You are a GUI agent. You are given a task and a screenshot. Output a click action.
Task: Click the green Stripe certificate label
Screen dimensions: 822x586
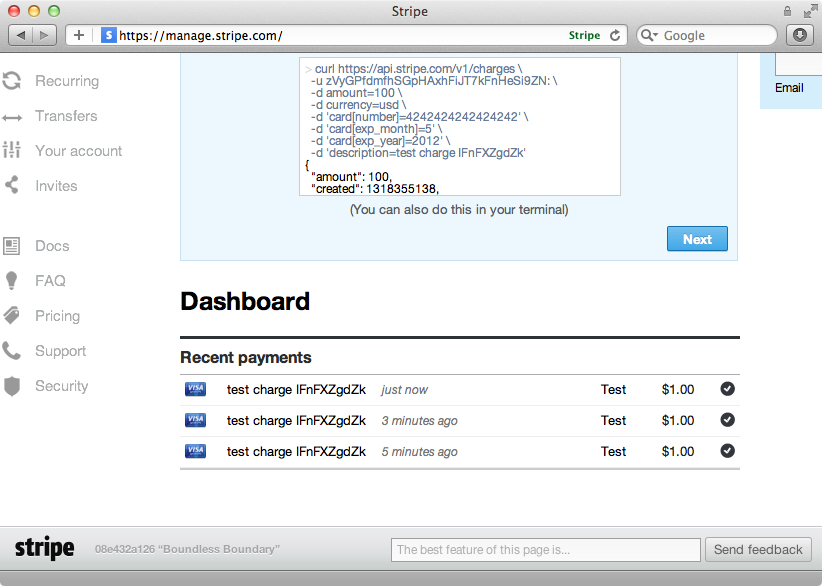[x=585, y=35]
